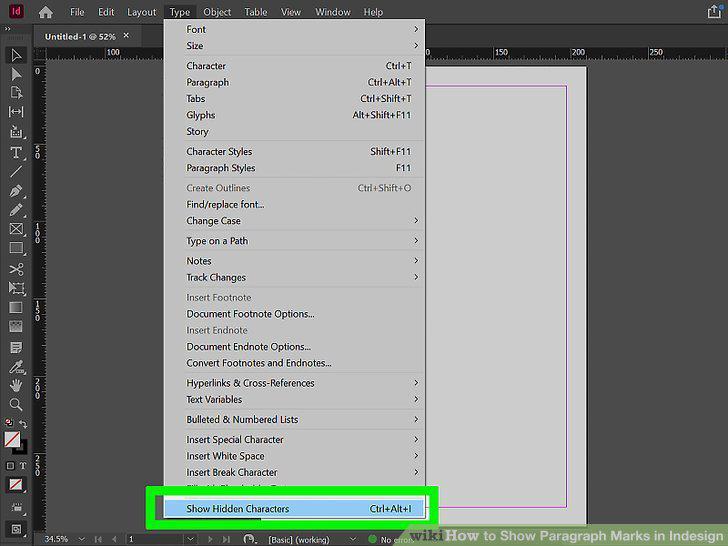728x546 pixels.
Task: Toggle formatting affects text
Action: (23, 465)
